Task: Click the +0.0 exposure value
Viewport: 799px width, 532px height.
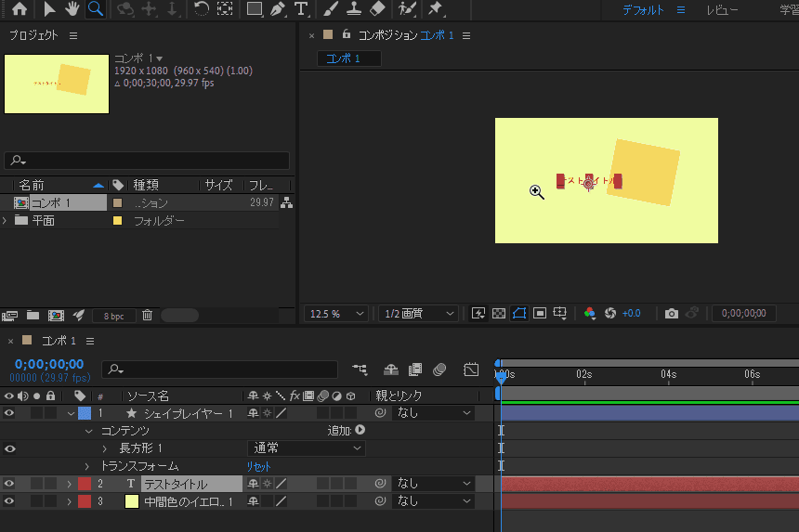Action: (632, 314)
